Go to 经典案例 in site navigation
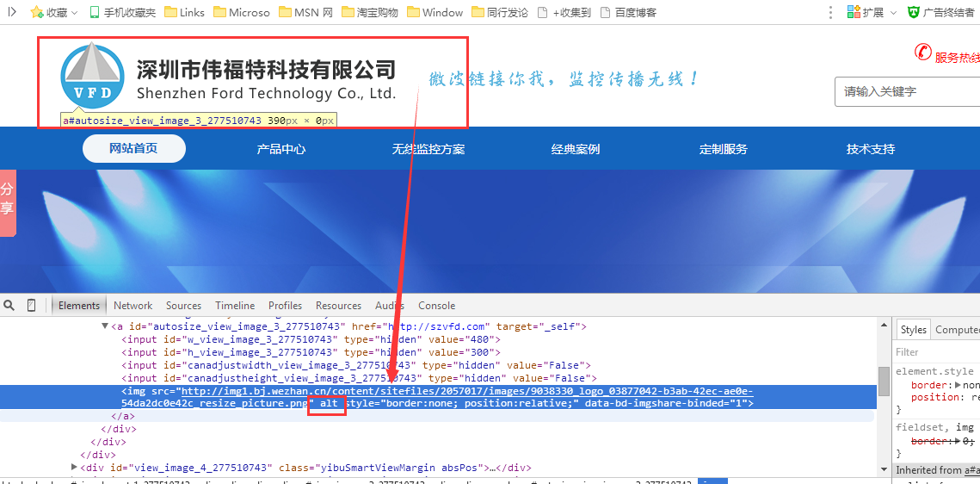Image resolution: width=980 pixels, height=484 pixels. click(x=576, y=149)
